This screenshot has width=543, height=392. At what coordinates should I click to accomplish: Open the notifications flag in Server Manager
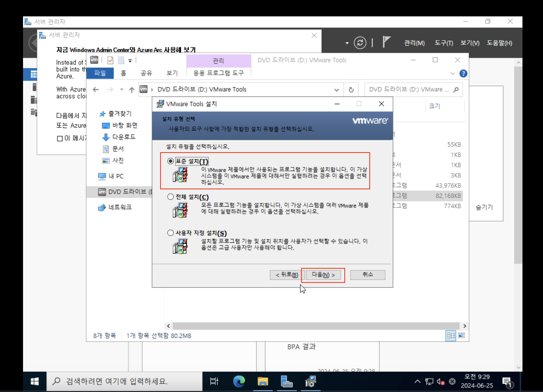pyautogui.click(x=386, y=42)
